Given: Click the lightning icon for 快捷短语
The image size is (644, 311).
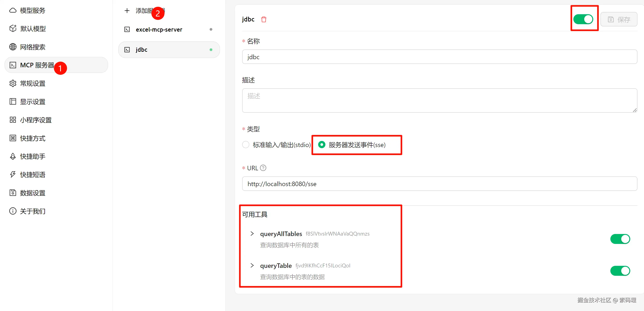Looking at the screenshot, I should [13, 174].
